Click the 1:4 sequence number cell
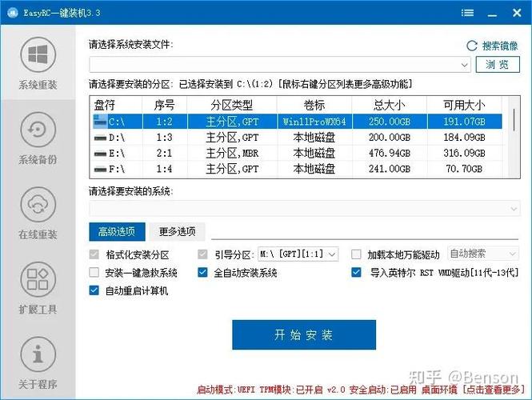The width and height of the screenshot is (532, 400). pos(164,169)
